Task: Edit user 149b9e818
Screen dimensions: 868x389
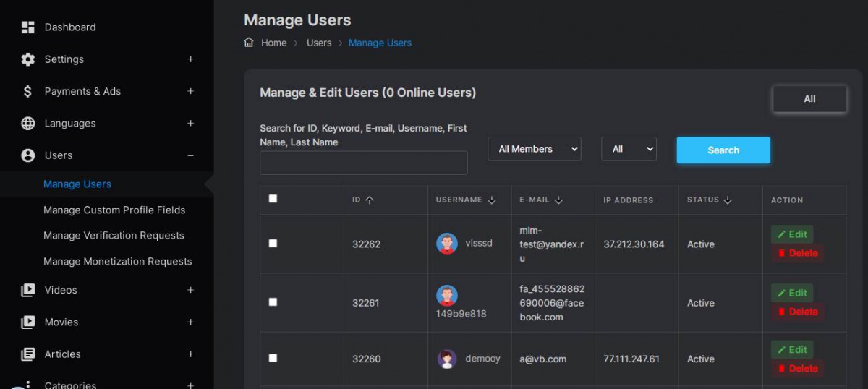Action: [792, 293]
